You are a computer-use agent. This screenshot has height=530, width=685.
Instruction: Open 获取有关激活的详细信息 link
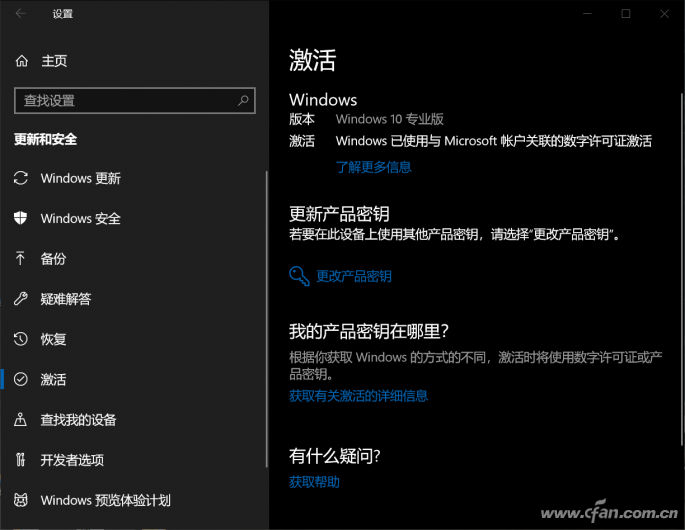[358, 396]
